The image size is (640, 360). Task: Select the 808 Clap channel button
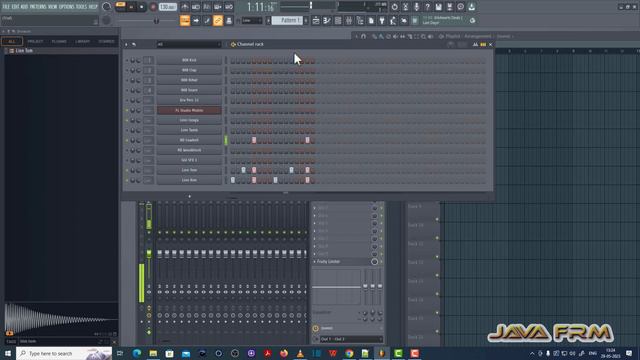[189, 70]
